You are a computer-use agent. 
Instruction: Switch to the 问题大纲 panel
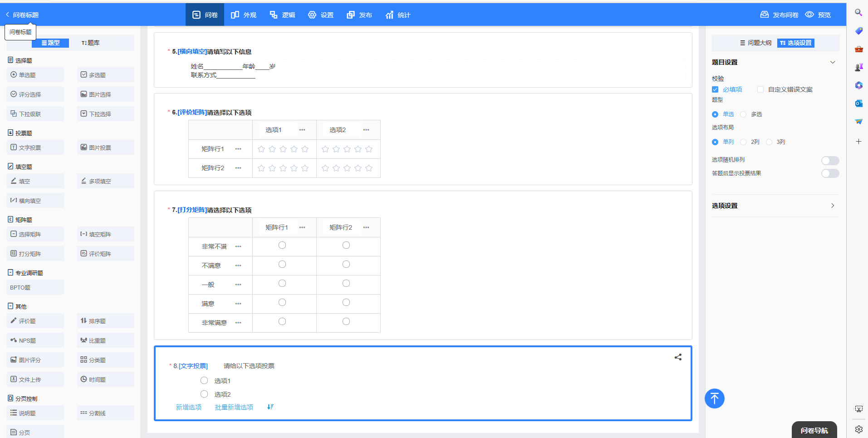coord(755,43)
